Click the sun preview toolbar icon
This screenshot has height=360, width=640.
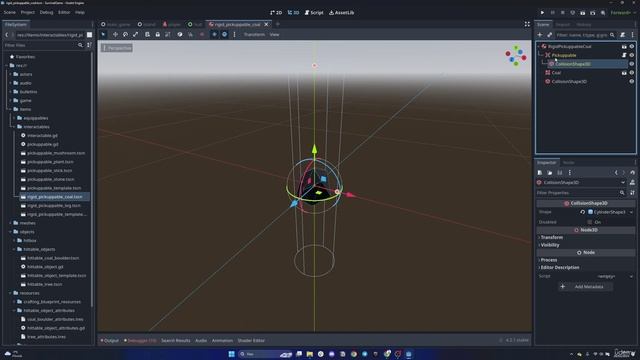[214, 35]
